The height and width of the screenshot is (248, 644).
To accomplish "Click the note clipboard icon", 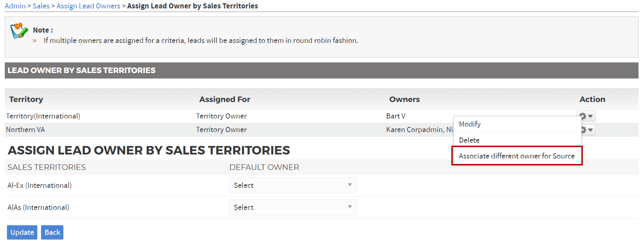I will click(x=19, y=31).
